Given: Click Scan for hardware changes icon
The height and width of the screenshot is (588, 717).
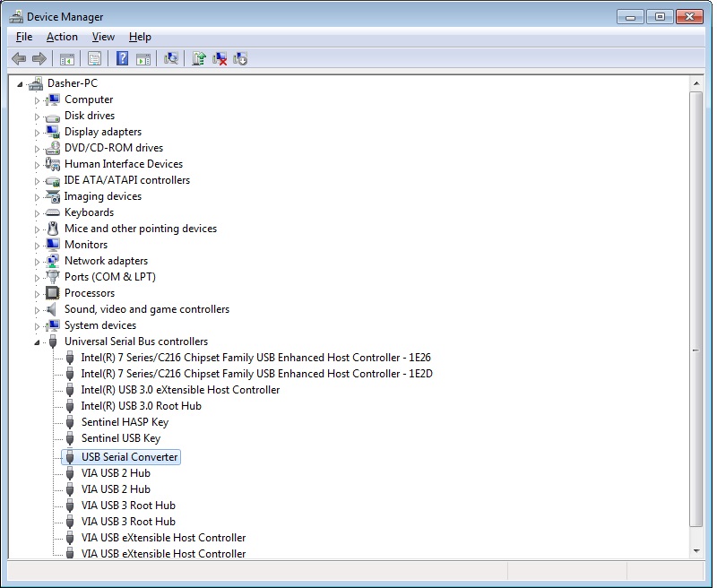Looking at the screenshot, I should (171, 58).
